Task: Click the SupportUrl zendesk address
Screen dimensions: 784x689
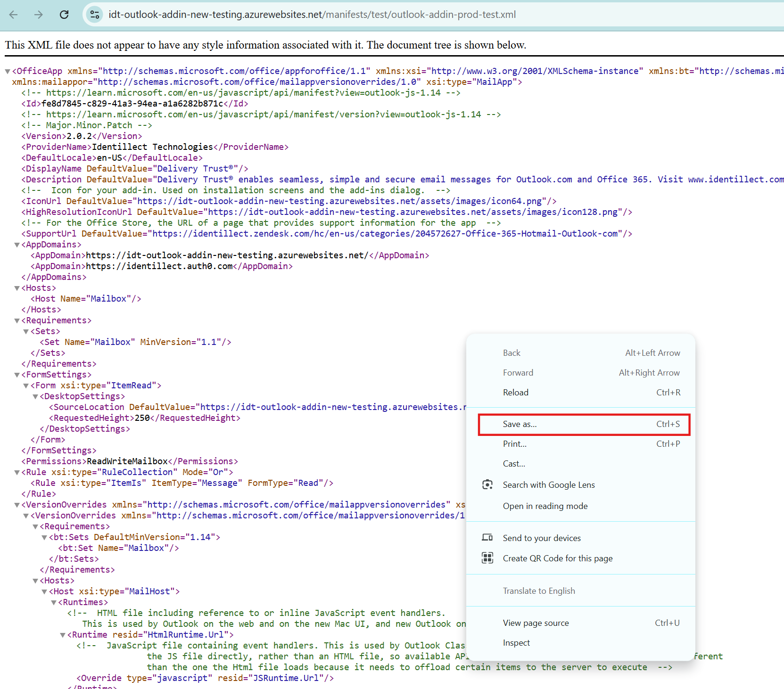Action: [x=385, y=234]
